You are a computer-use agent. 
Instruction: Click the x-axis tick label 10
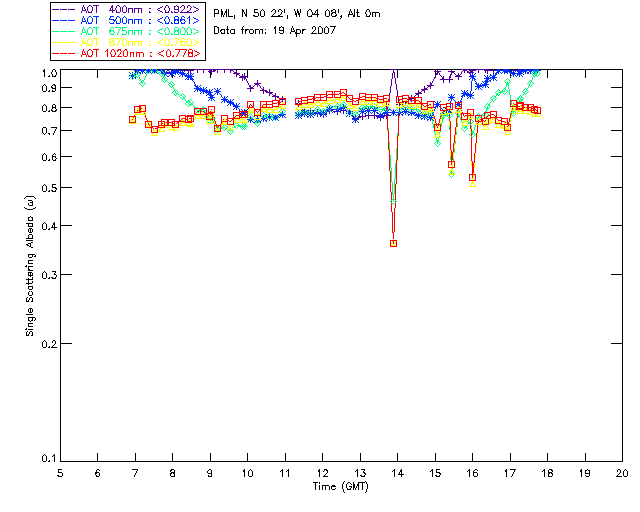[x=247, y=473]
